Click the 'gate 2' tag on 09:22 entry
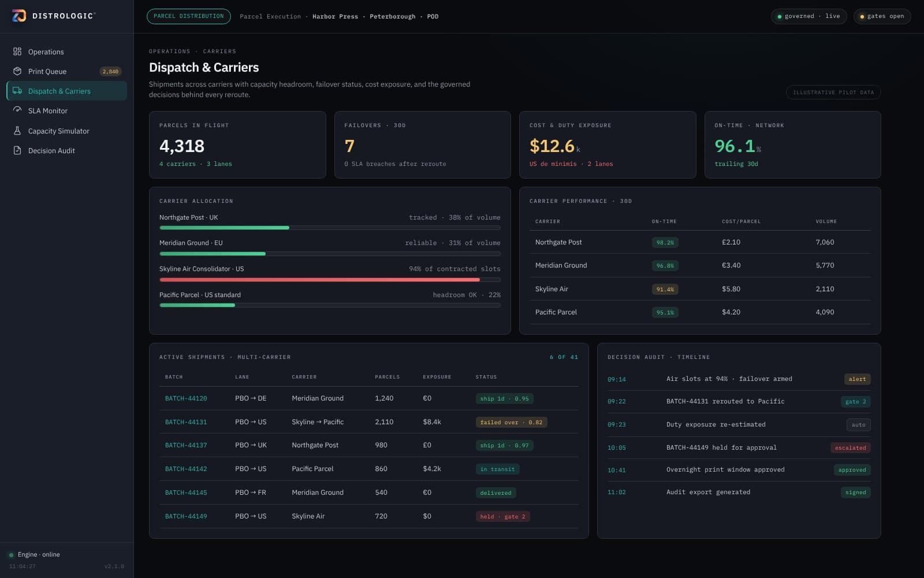924x578 pixels. (855, 402)
